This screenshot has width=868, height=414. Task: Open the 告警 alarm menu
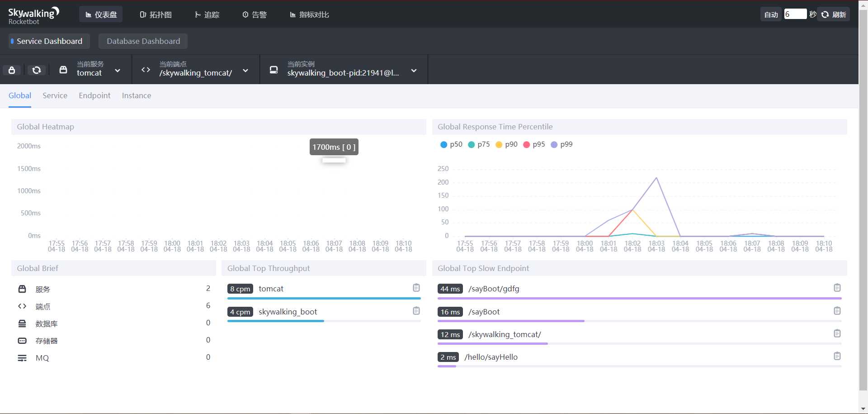tap(255, 14)
